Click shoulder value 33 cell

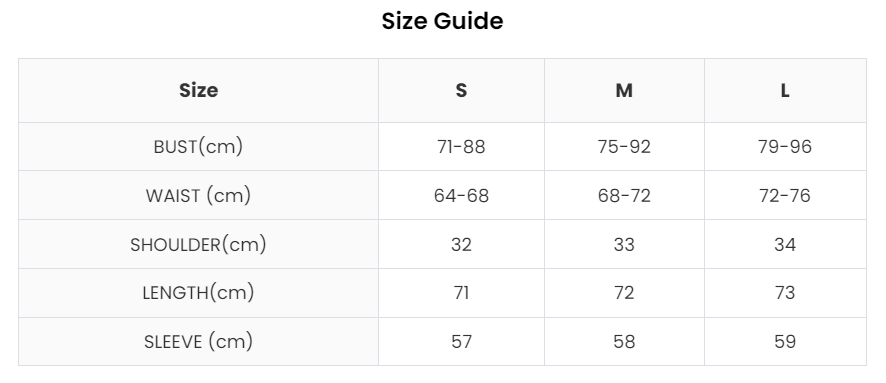click(x=624, y=245)
